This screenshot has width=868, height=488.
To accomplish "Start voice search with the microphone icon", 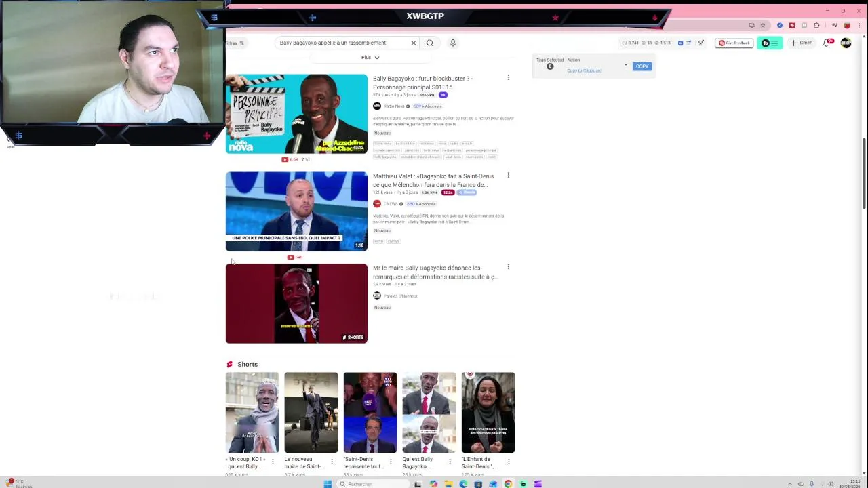I will click(x=453, y=43).
